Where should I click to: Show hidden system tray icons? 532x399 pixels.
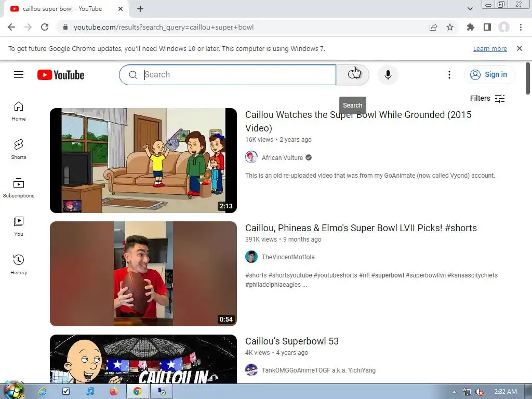tap(454, 392)
